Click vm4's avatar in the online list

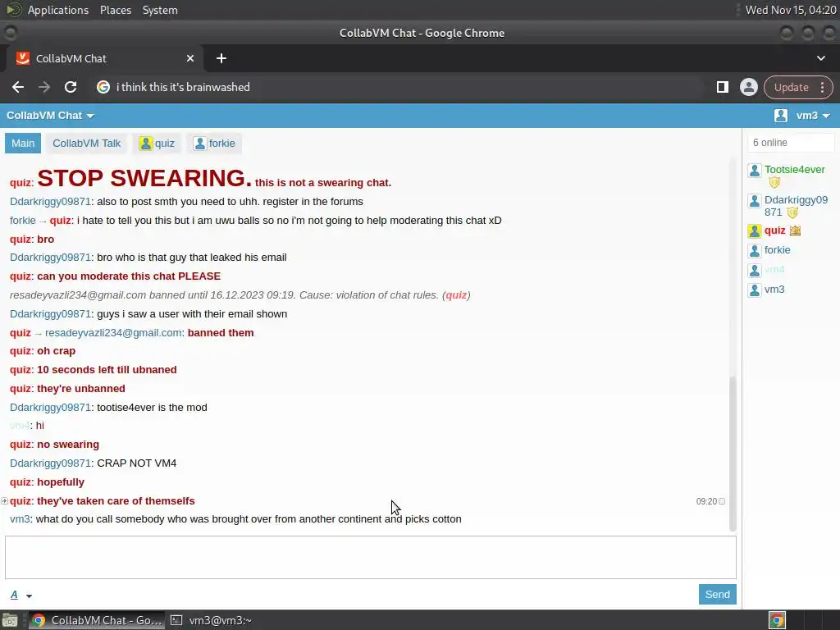pyautogui.click(x=755, y=271)
